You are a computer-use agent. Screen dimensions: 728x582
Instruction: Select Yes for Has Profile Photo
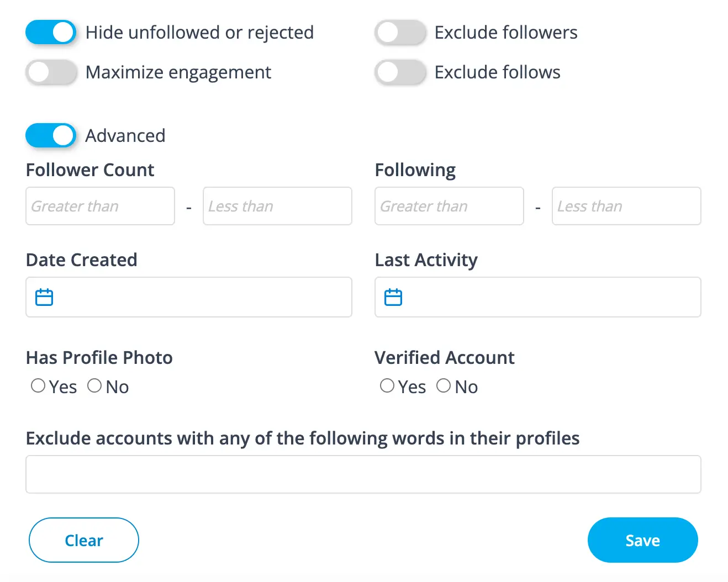pos(38,385)
